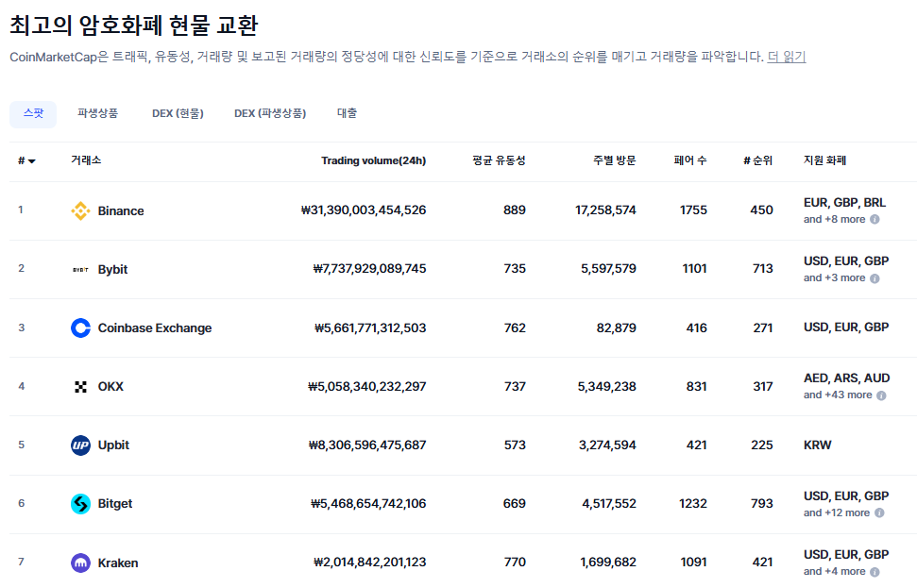The image size is (917, 588).
Task: Open info icon beside Bitget '+12 more'
Action: 879,512
